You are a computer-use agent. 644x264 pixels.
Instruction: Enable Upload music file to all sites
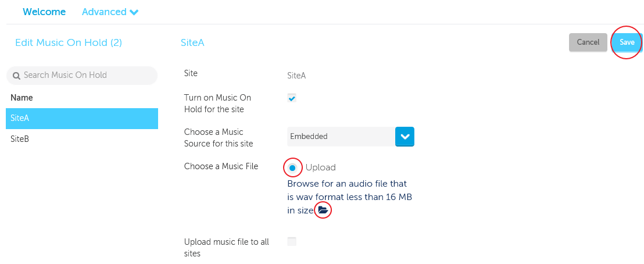point(292,241)
